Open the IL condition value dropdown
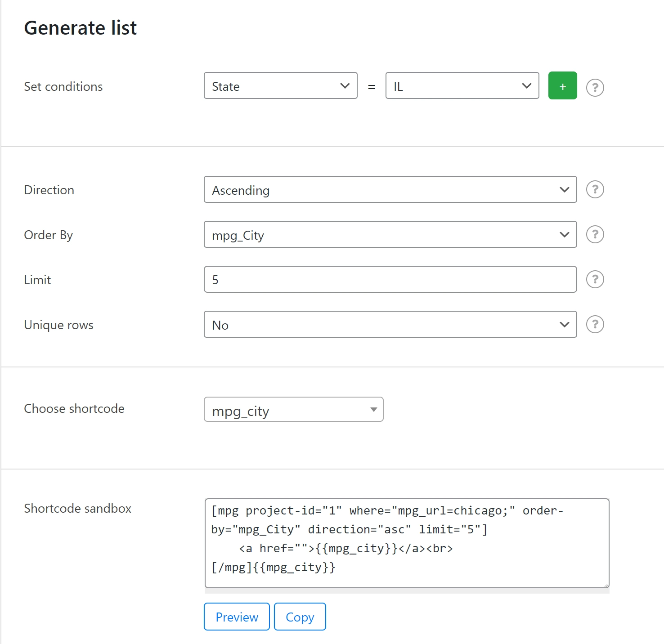664x644 pixels. tap(462, 85)
